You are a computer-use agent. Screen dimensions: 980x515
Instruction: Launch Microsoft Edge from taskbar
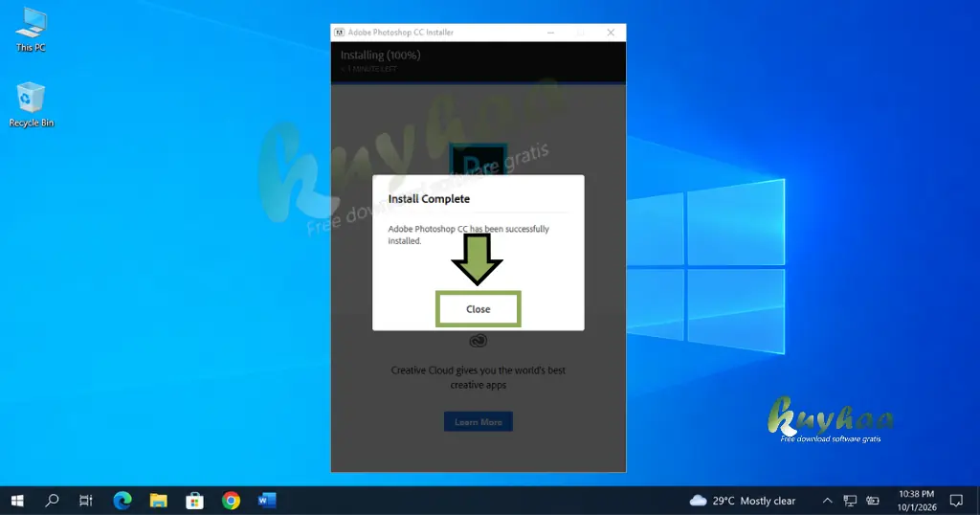tap(122, 501)
